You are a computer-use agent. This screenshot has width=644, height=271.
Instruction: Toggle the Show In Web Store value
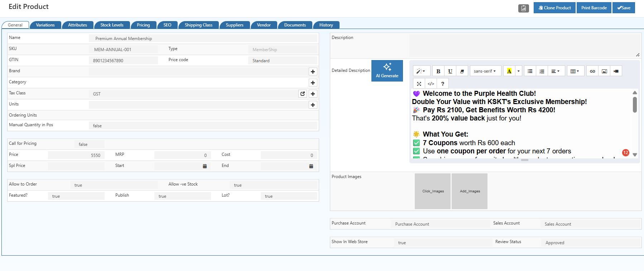tap(443, 242)
